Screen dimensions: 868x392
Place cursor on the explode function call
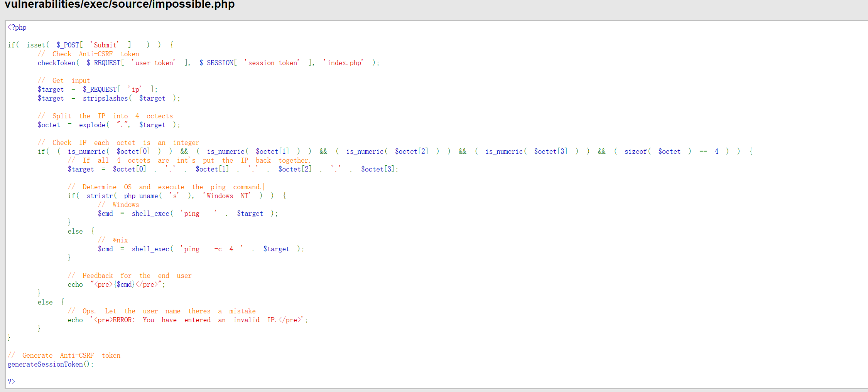(x=92, y=125)
